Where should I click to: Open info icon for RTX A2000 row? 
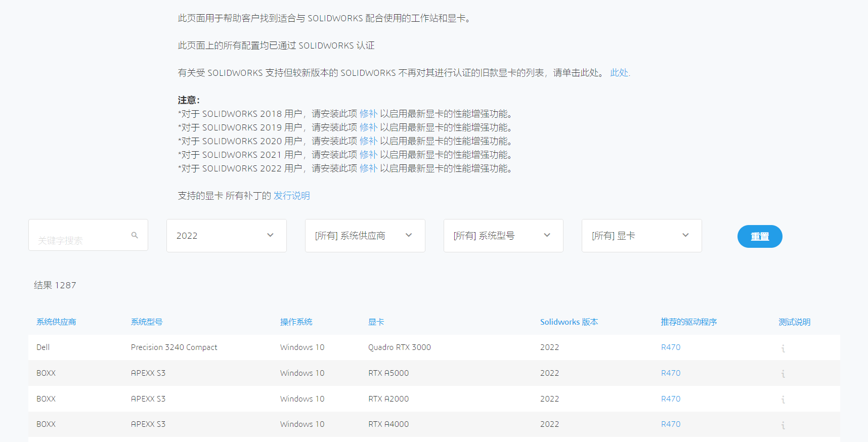tap(783, 400)
